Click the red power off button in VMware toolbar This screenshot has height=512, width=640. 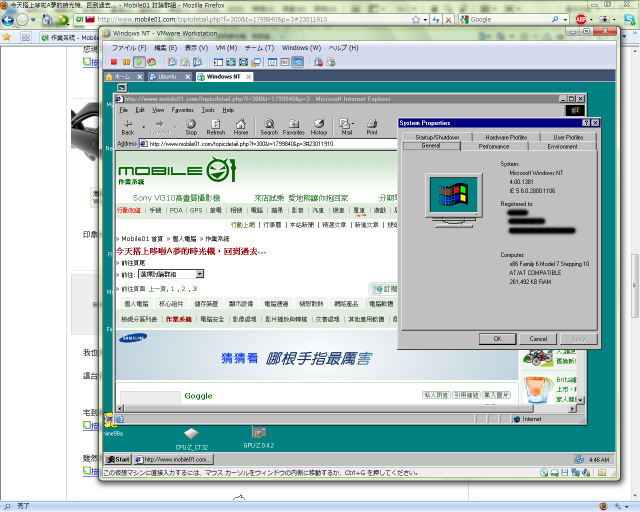tap(114, 62)
